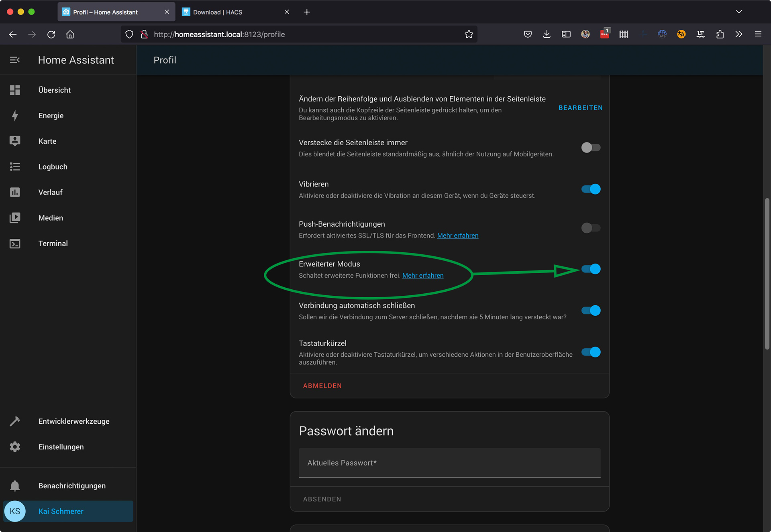Open Firefox application hamburger menu

tap(758, 34)
